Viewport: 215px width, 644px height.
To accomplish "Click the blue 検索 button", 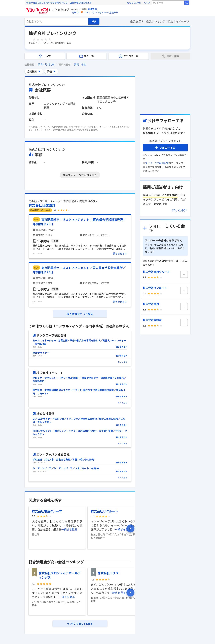I will pos(94,22).
